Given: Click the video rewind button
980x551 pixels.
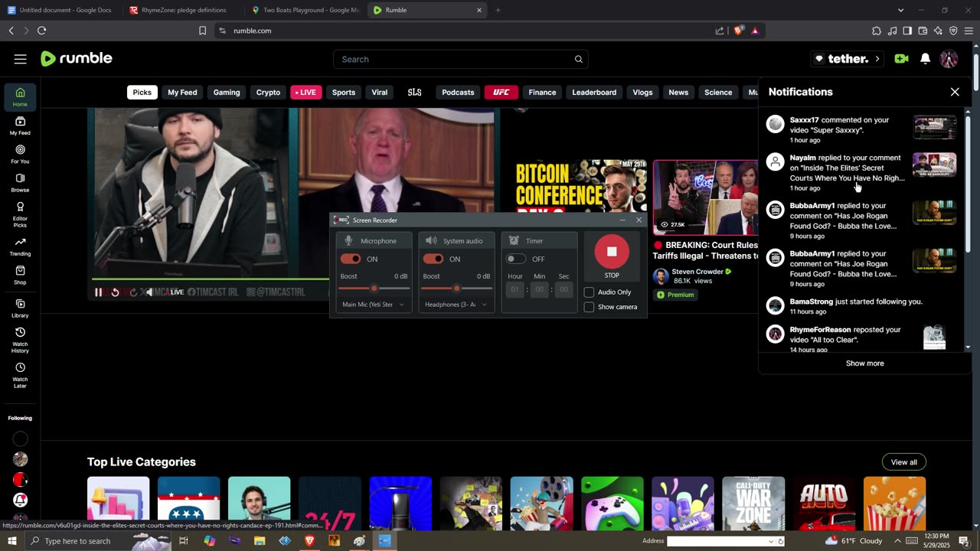Looking at the screenshot, I should point(115,292).
